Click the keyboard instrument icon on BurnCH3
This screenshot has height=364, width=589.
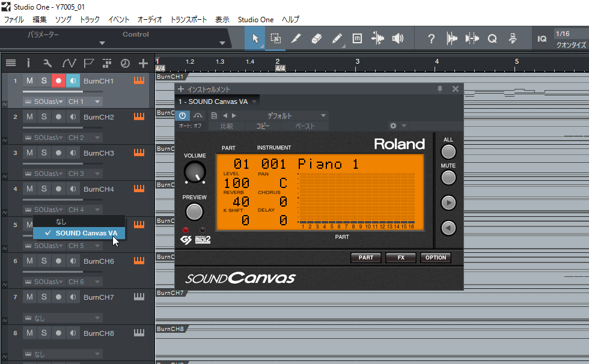point(139,153)
